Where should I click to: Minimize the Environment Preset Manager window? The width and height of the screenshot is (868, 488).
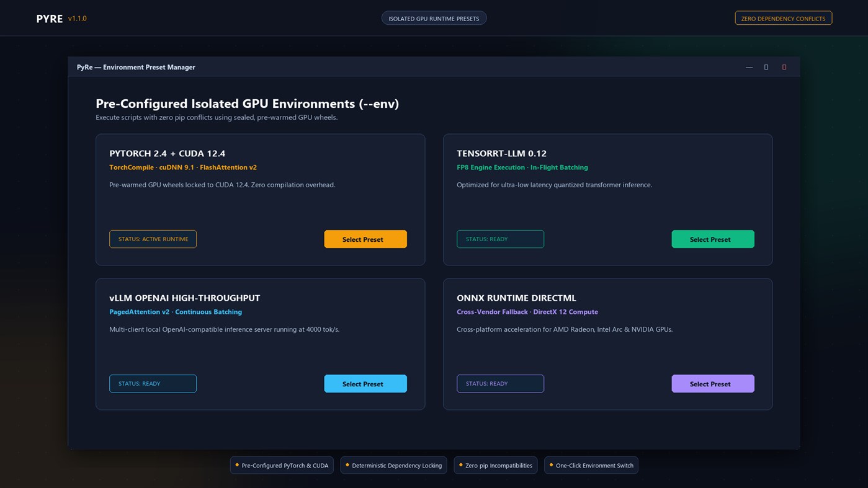click(749, 67)
